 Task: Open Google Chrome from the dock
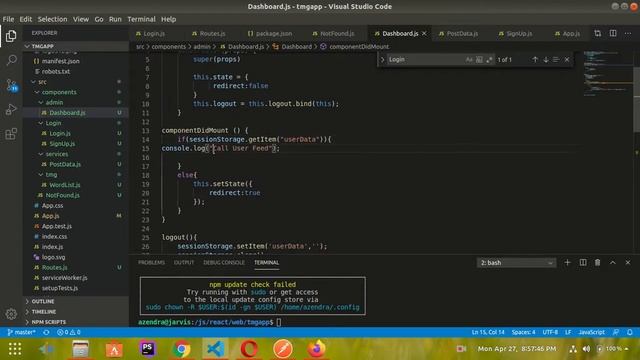(x=181, y=349)
